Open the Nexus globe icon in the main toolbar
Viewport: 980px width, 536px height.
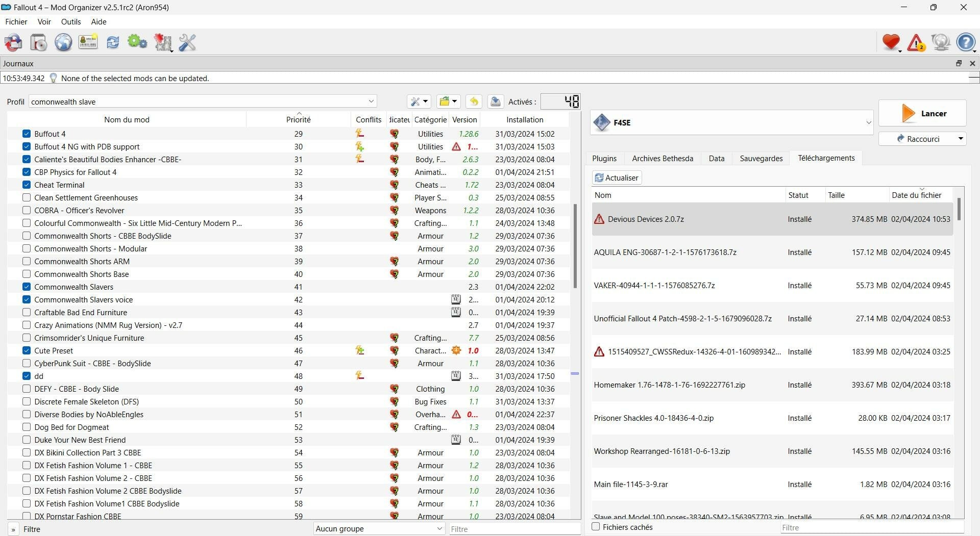(63, 42)
